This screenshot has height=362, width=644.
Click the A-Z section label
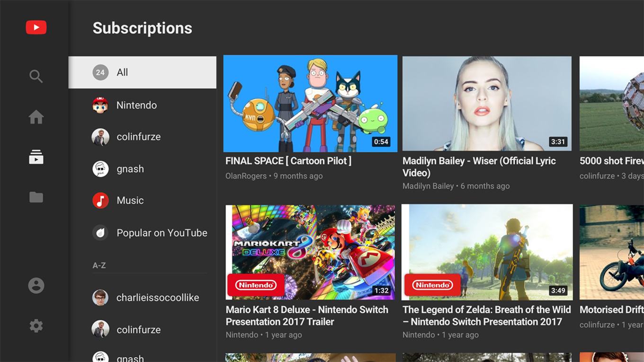coord(99,265)
